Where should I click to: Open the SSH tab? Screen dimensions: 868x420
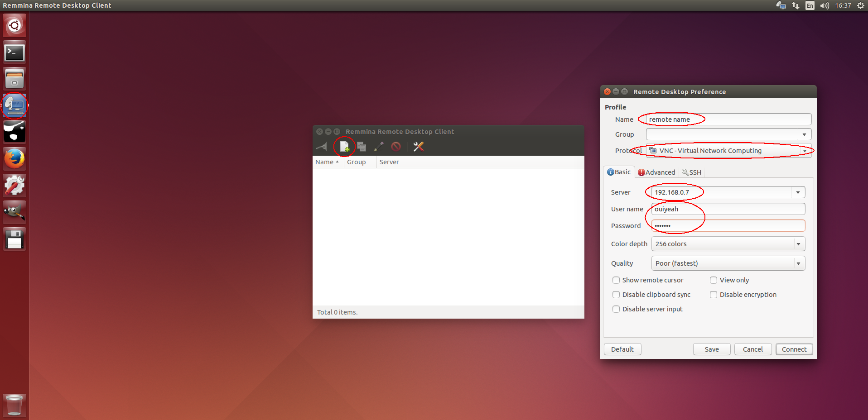pyautogui.click(x=692, y=172)
